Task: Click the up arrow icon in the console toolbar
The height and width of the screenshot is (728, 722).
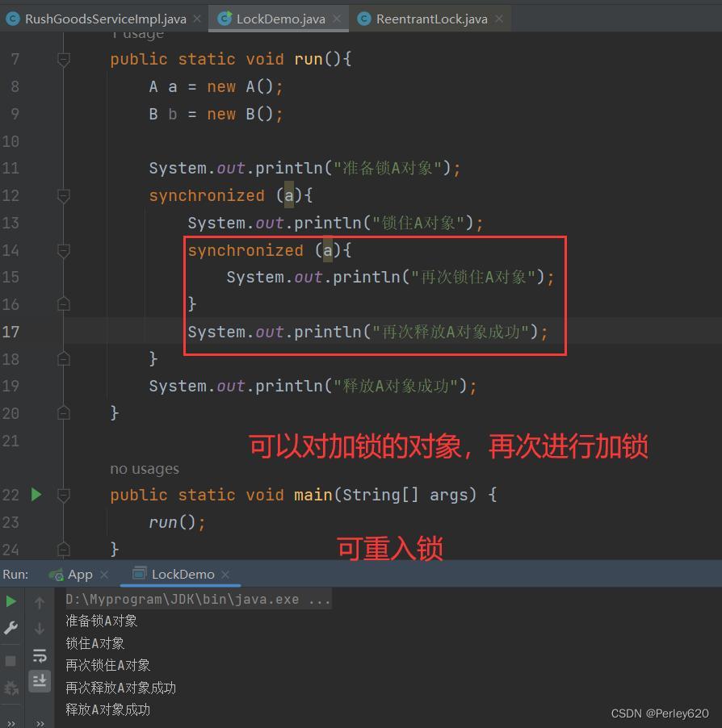Action: click(x=40, y=603)
